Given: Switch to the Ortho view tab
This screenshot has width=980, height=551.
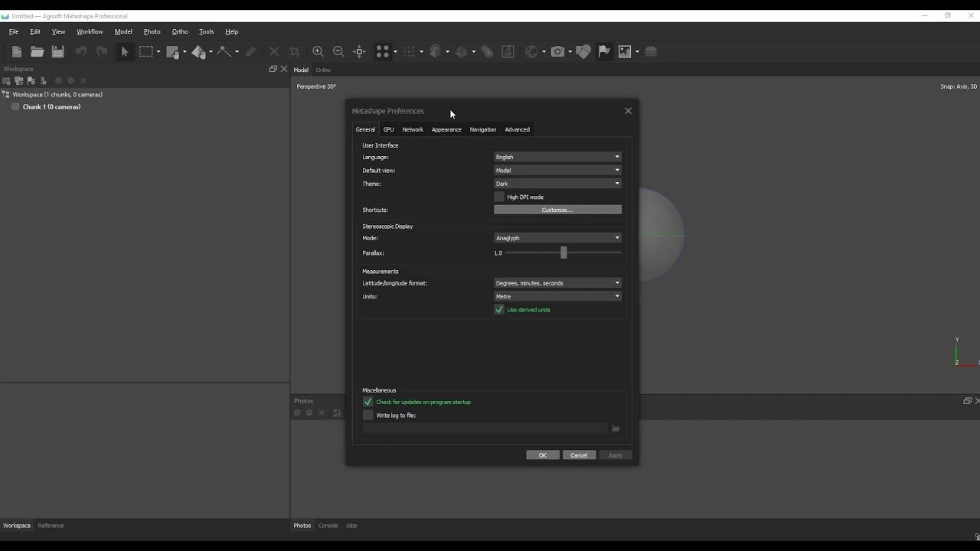Looking at the screenshot, I should 323,70.
